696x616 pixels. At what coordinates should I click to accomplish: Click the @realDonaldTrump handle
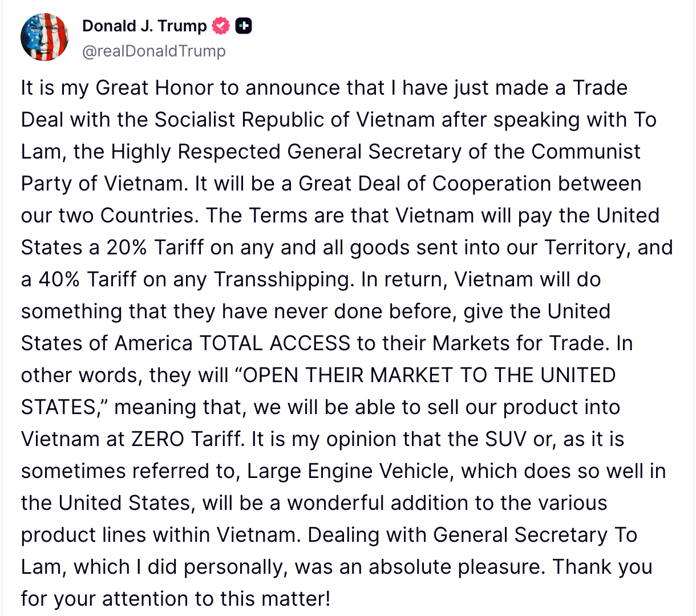[153, 51]
